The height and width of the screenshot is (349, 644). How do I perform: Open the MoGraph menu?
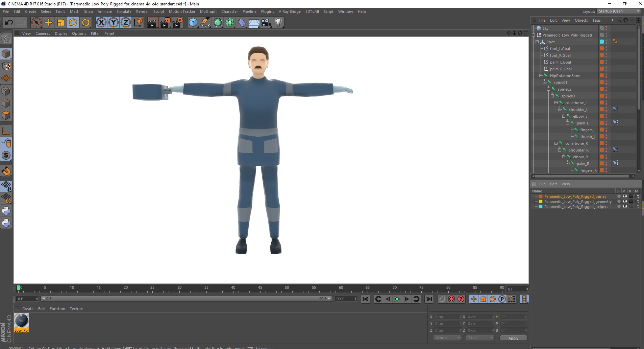click(208, 11)
